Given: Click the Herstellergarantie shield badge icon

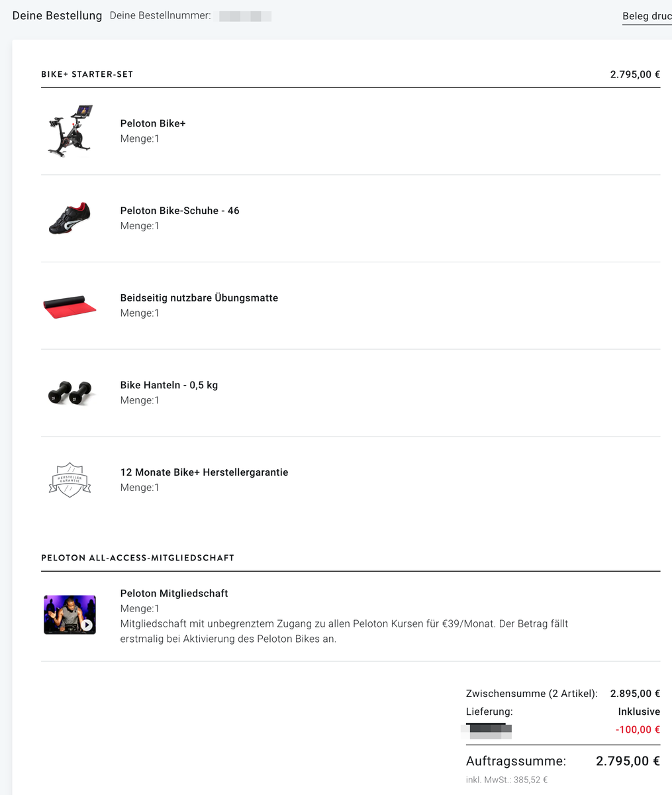Looking at the screenshot, I should 70,480.
